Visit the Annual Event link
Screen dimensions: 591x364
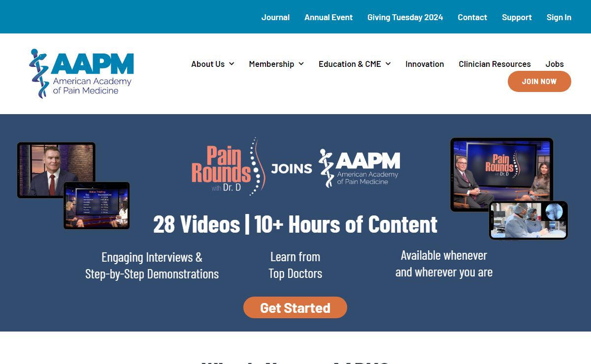(328, 17)
